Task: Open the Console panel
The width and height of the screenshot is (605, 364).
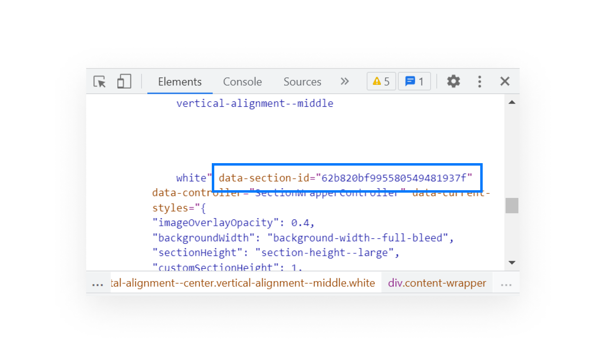Action: click(x=242, y=82)
